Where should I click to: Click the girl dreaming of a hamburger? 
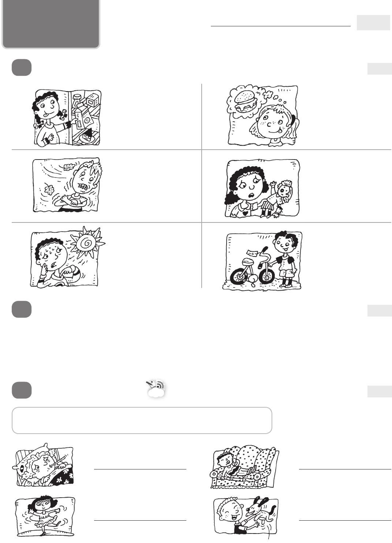tap(263, 115)
